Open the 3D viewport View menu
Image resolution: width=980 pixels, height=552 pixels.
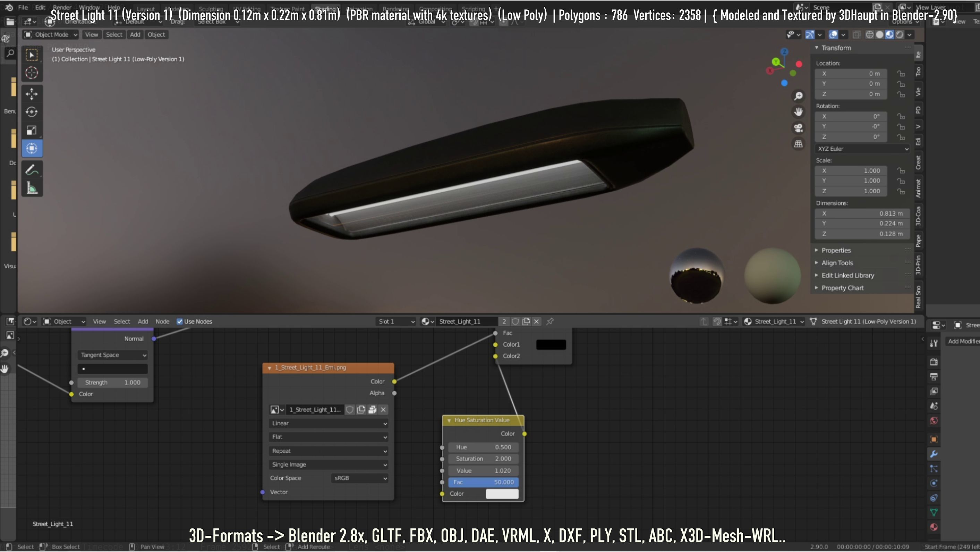pyautogui.click(x=91, y=35)
